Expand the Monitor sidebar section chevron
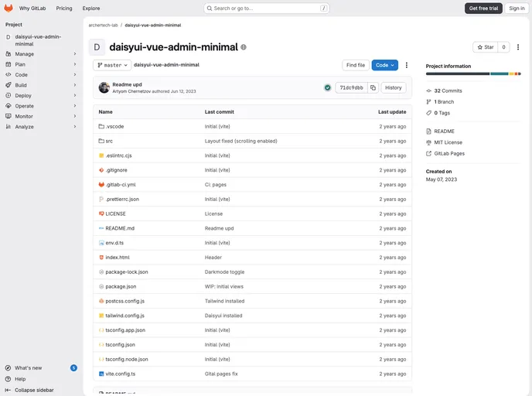532x396 pixels. point(75,116)
